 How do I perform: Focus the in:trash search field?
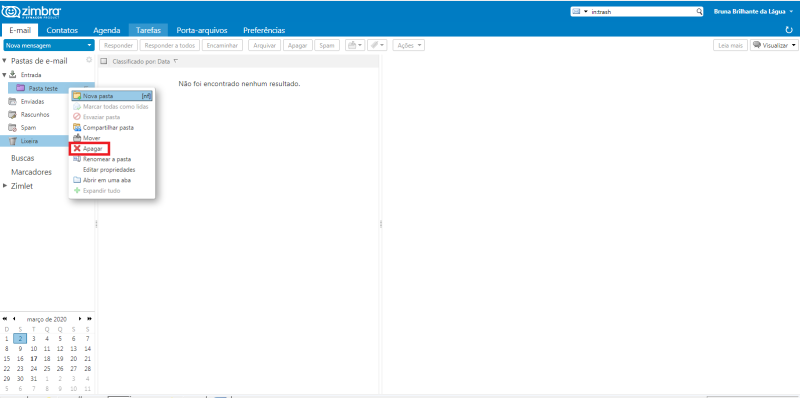click(x=643, y=12)
